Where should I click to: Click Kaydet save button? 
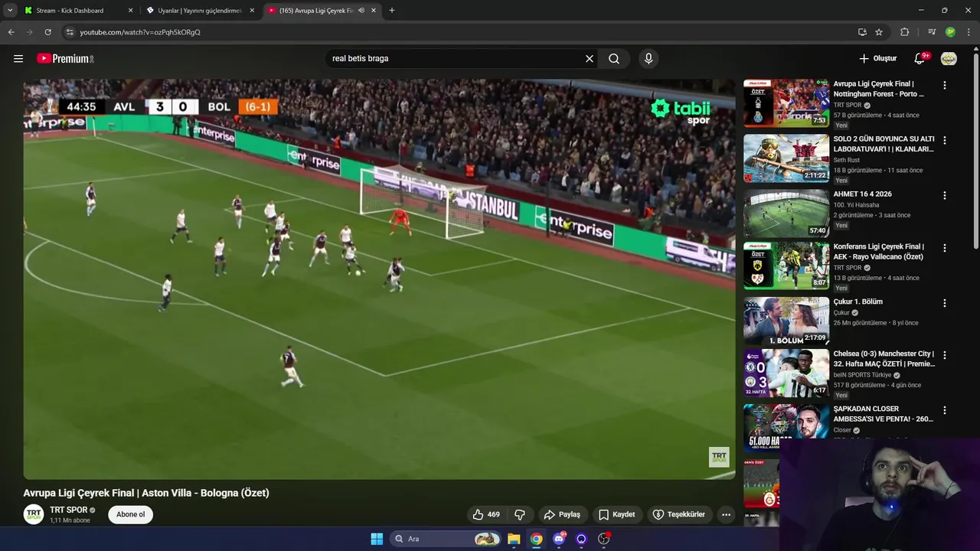coord(616,514)
